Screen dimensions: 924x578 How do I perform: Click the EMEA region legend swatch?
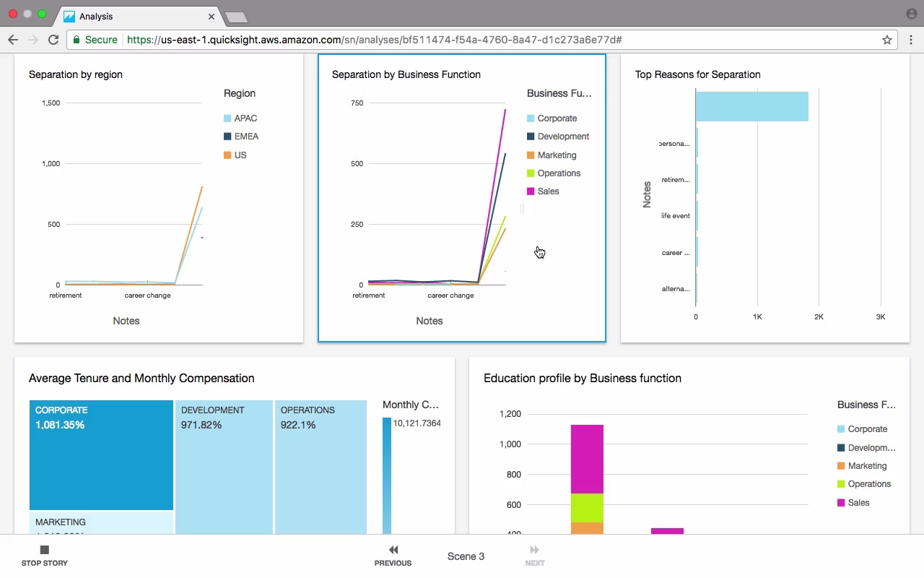tap(227, 137)
